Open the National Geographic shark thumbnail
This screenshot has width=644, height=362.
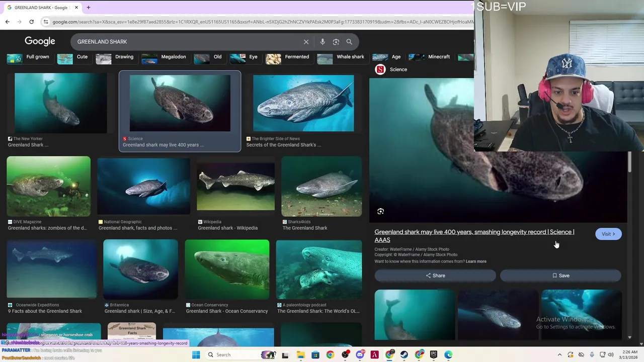[x=143, y=187]
